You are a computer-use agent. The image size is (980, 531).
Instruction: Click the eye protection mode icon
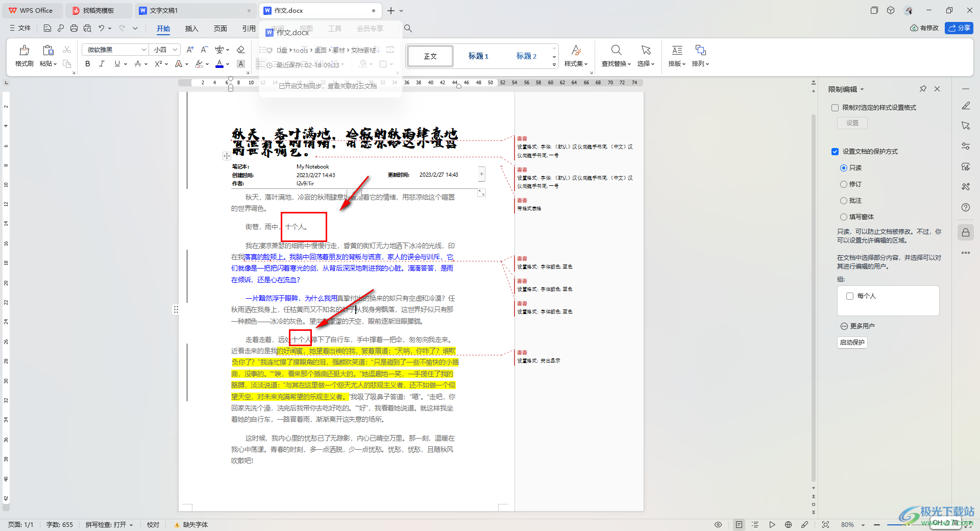pyautogui.click(x=718, y=524)
